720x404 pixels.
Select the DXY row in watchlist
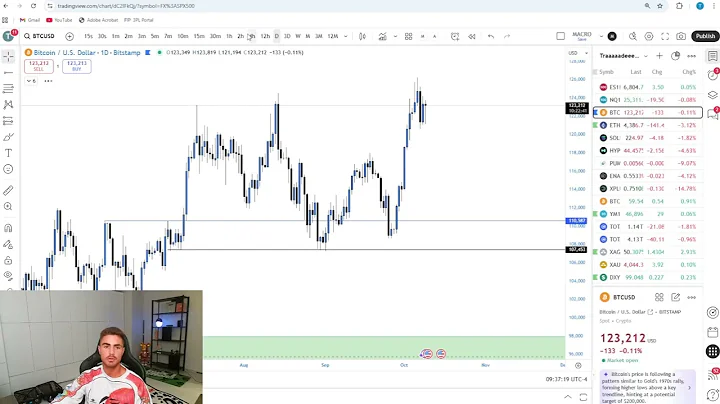(647, 277)
